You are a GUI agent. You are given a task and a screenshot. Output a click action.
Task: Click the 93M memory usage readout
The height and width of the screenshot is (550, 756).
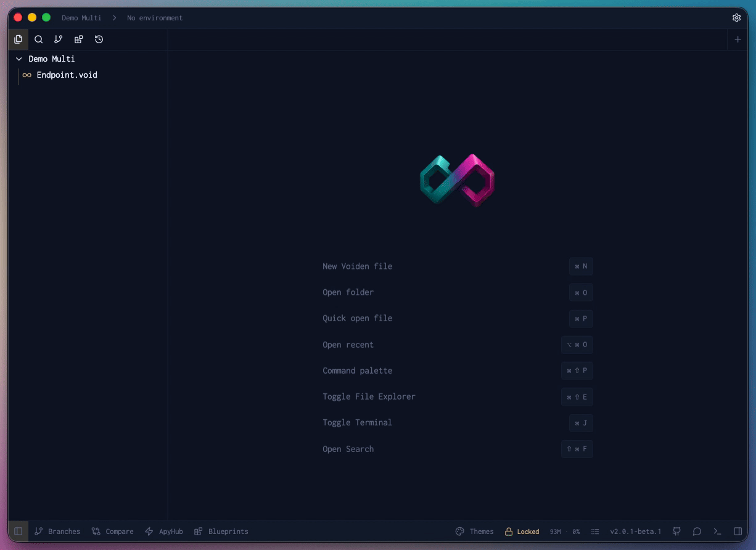point(556,532)
